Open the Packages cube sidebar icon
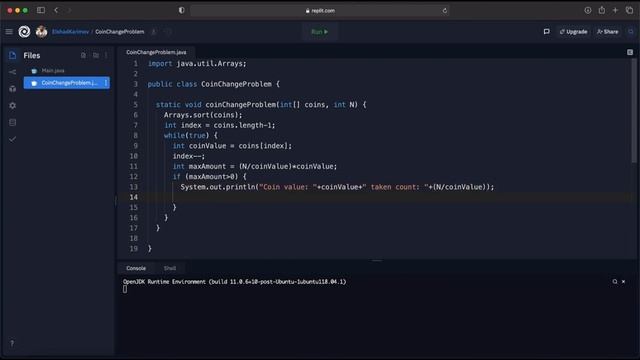Image resolution: width=640 pixels, height=360 pixels. pos(13,89)
